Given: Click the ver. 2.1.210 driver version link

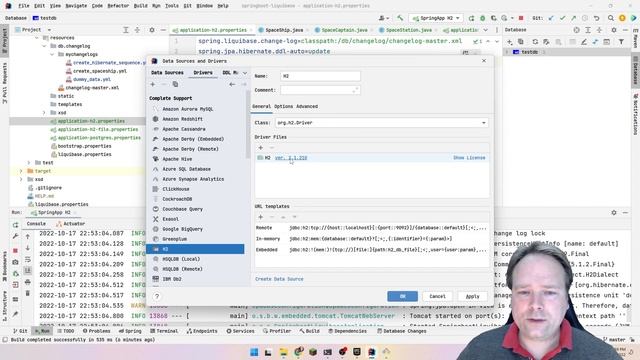Looking at the screenshot, I should click(x=291, y=158).
